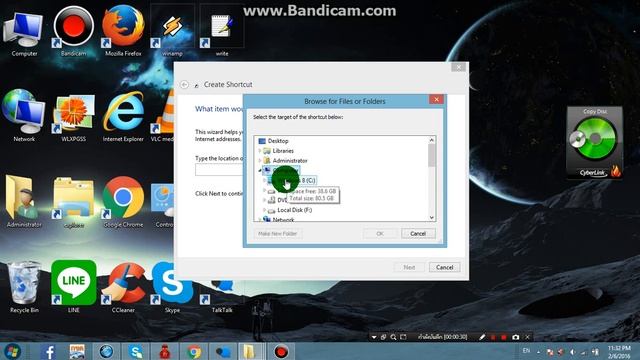Viewport: 640px width, 360px height.
Task: Click scroll-down arrow of folder tree
Action: 431,218
